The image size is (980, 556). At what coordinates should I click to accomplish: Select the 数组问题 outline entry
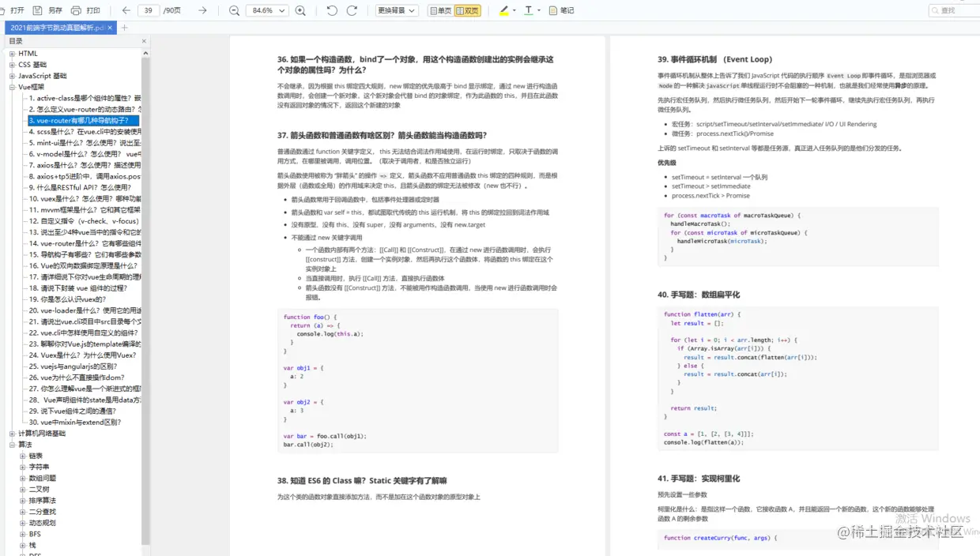tap(43, 478)
